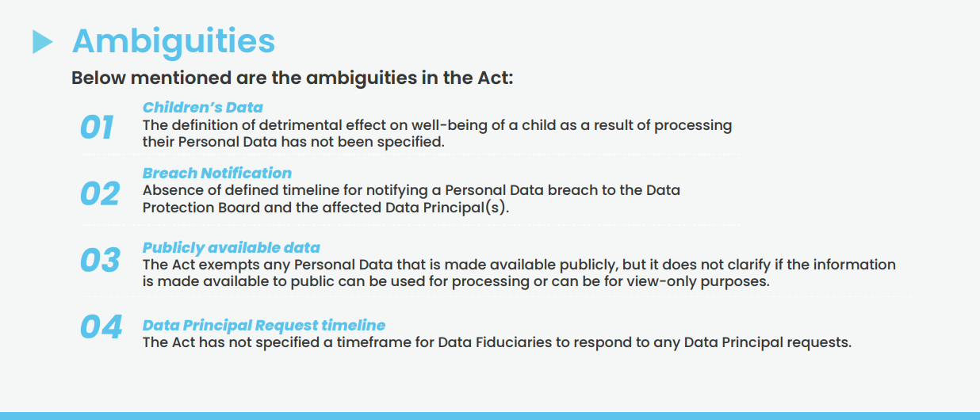Click the subtitle about ambiguities in the Act
Image resolution: width=980 pixels, height=420 pixels.
293,78
